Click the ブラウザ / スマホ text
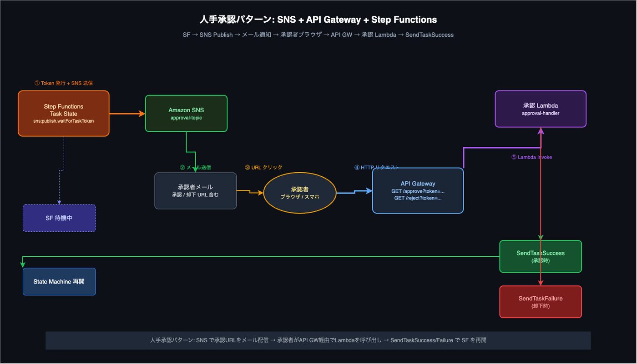This screenshot has height=364, width=637. point(300,197)
